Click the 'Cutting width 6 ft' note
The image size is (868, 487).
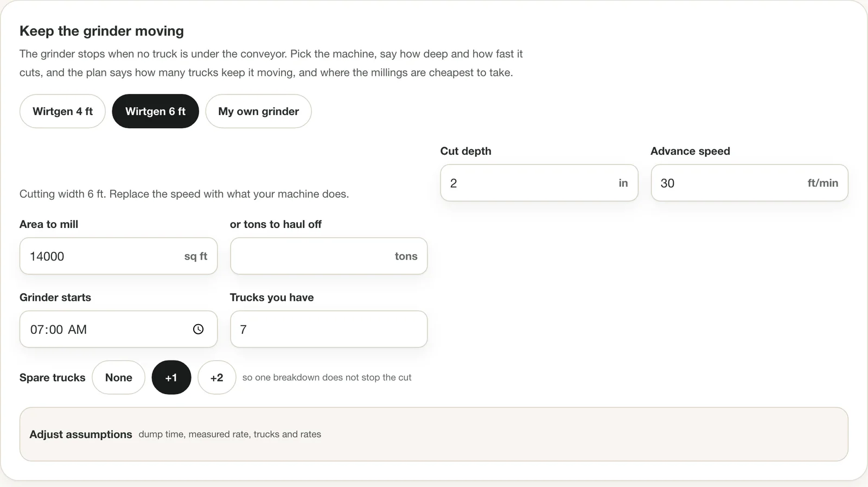[x=184, y=194]
